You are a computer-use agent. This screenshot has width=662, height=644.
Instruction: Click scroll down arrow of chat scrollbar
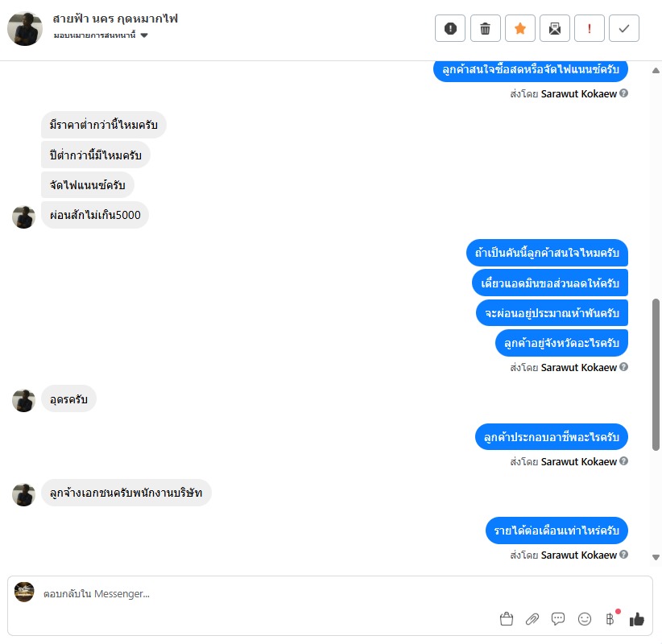tap(656, 558)
